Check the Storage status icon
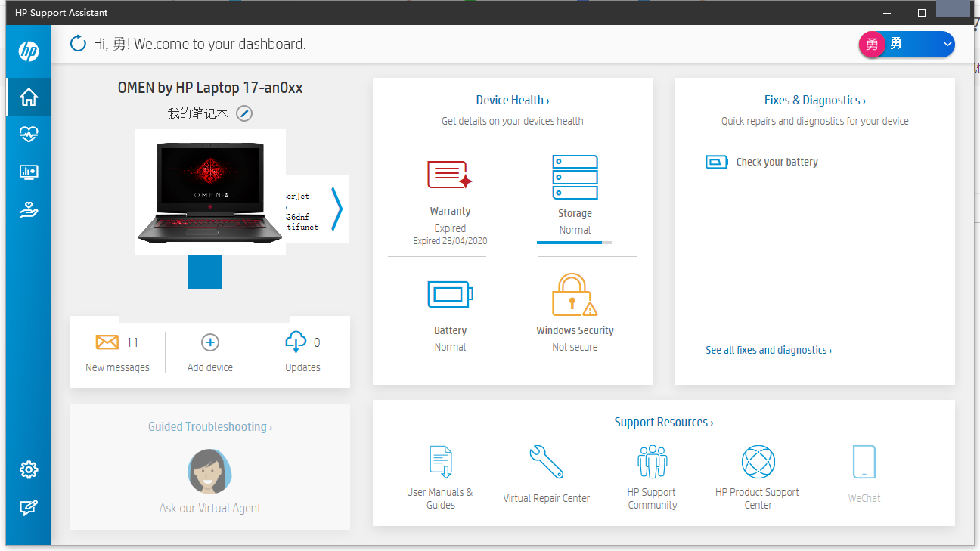 [x=575, y=176]
